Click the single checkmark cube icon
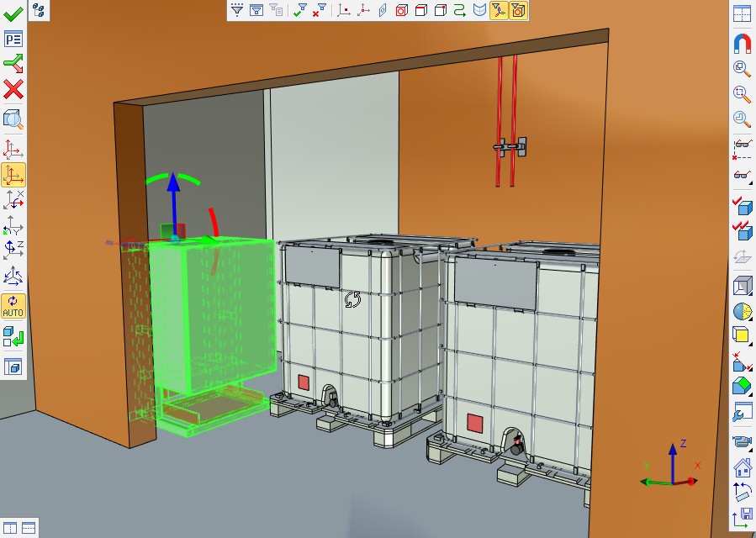Screen dimensions: 756x538 point(743,205)
